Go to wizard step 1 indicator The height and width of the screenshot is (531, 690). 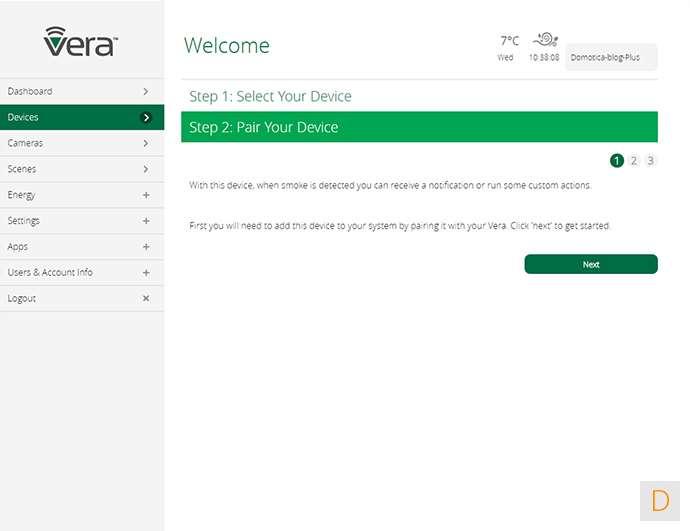(617, 160)
